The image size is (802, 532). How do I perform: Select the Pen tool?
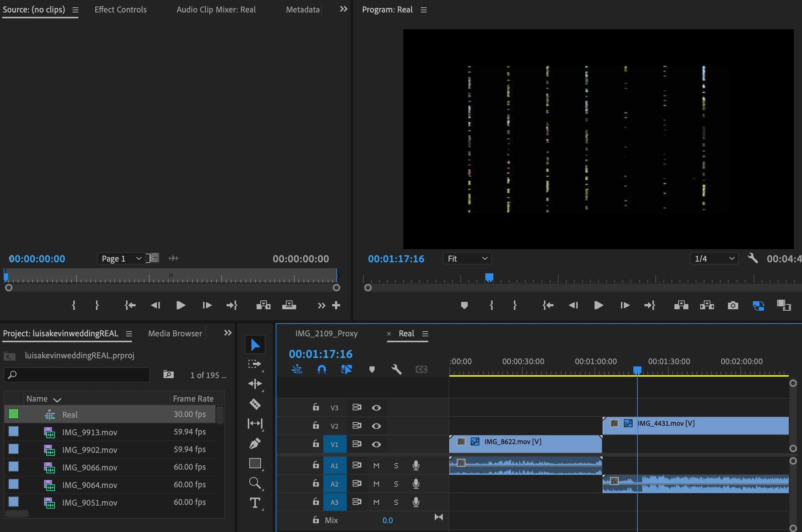tap(255, 443)
